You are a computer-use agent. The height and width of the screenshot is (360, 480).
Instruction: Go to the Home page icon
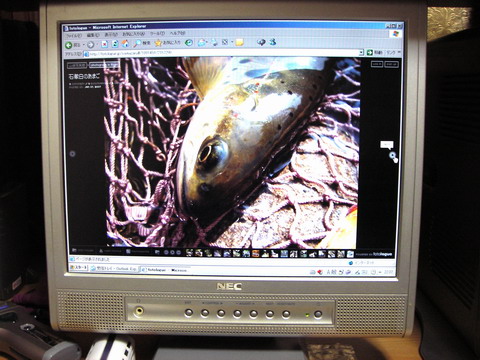tap(125, 43)
